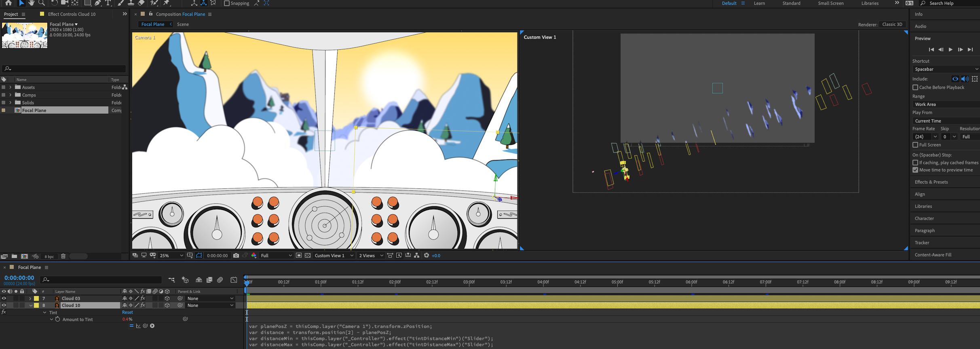Check Cache Before Playback
Viewport: 980px width, 349px height.
pos(915,87)
